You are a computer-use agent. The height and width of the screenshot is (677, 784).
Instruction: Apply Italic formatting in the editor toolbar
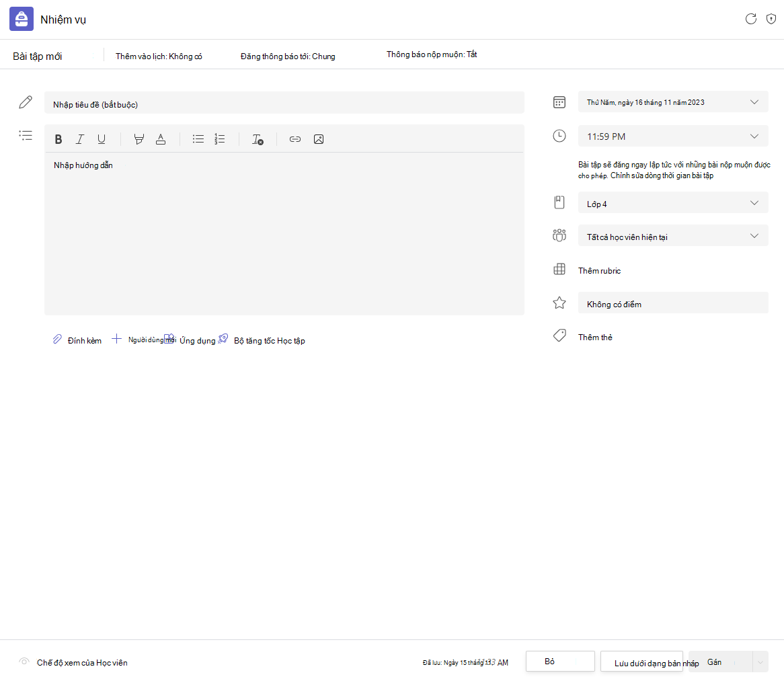point(80,139)
